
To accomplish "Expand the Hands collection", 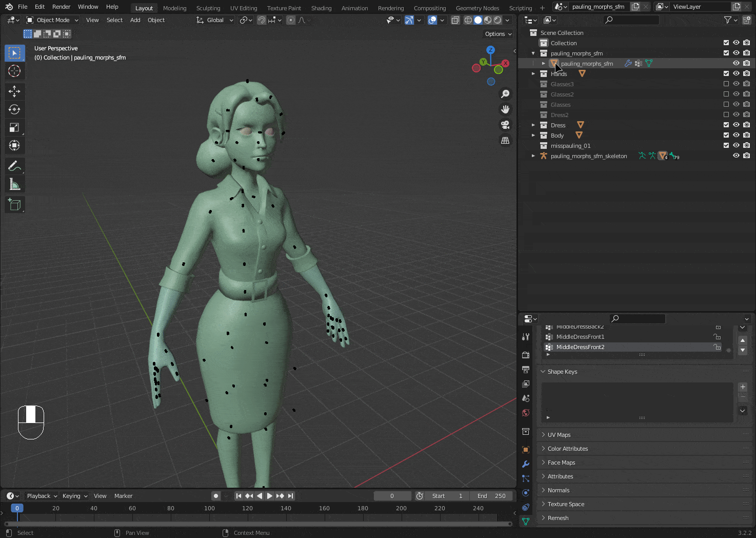I will point(533,74).
